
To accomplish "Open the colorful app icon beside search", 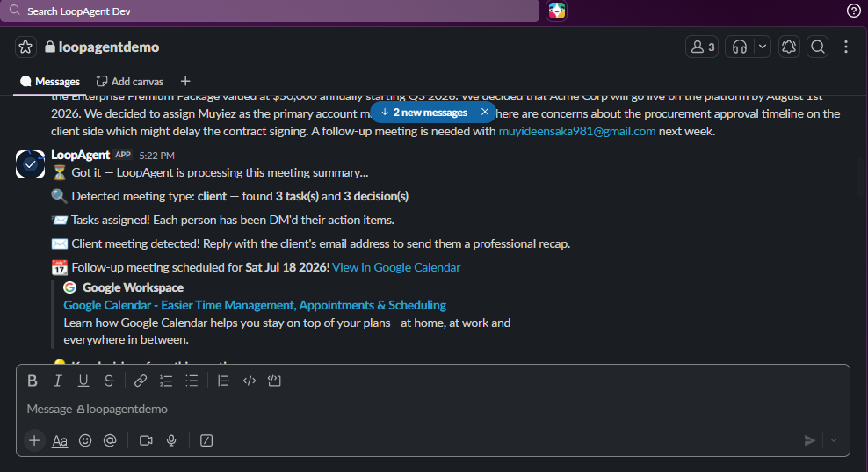I will (556, 11).
